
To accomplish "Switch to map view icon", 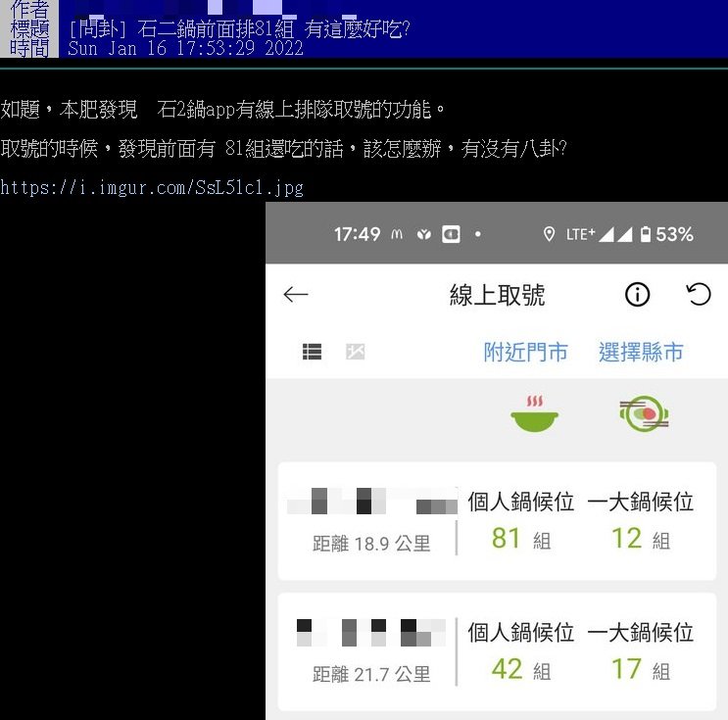I will 355,352.
